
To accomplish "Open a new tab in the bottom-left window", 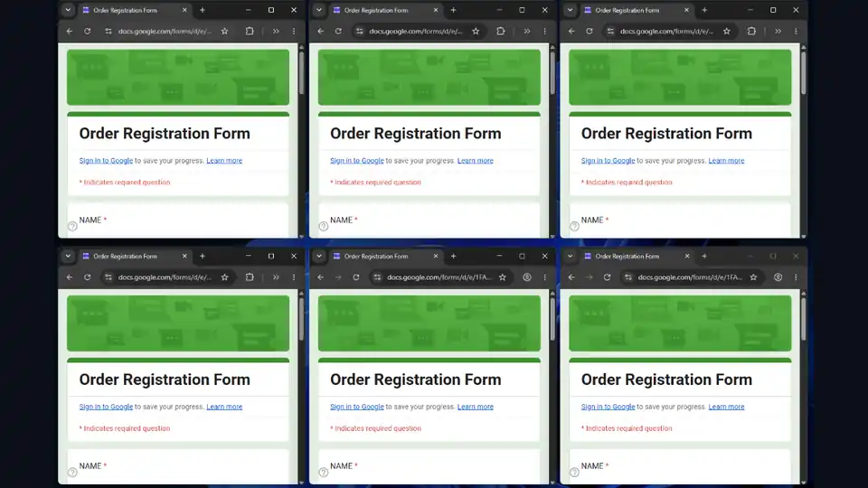I will [x=202, y=256].
